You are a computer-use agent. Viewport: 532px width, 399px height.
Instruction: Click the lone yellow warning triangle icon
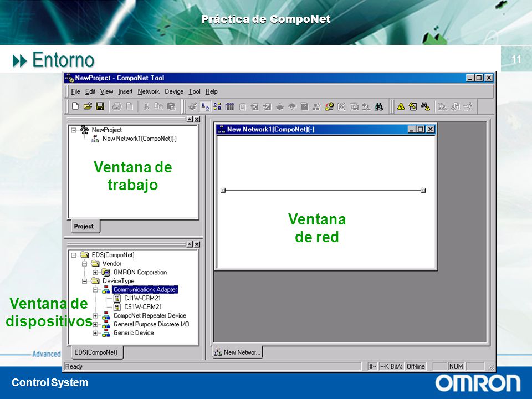(x=401, y=107)
